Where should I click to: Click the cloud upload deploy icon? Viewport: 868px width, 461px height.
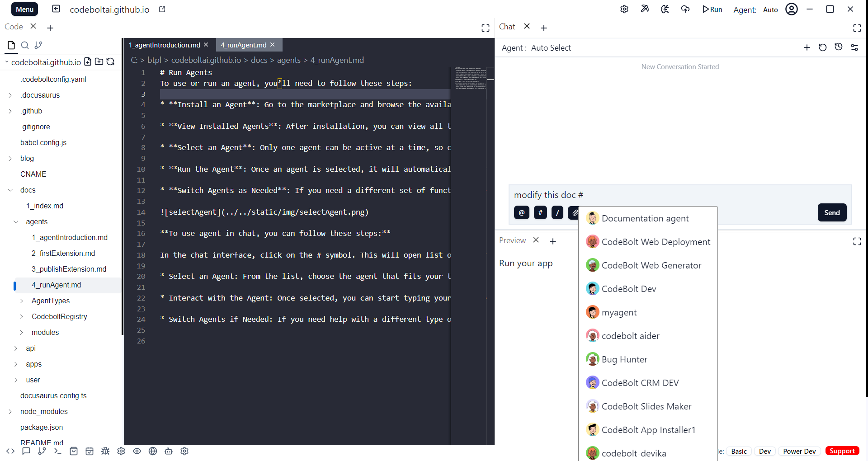click(x=685, y=9)
